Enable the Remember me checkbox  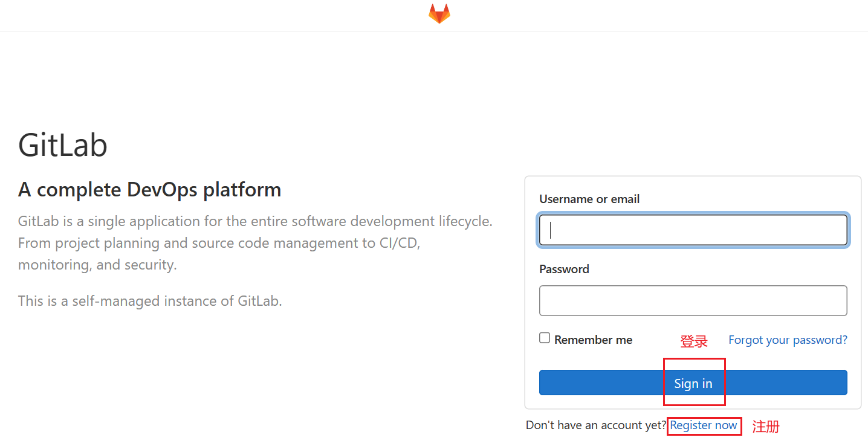[x=545, y=338]
